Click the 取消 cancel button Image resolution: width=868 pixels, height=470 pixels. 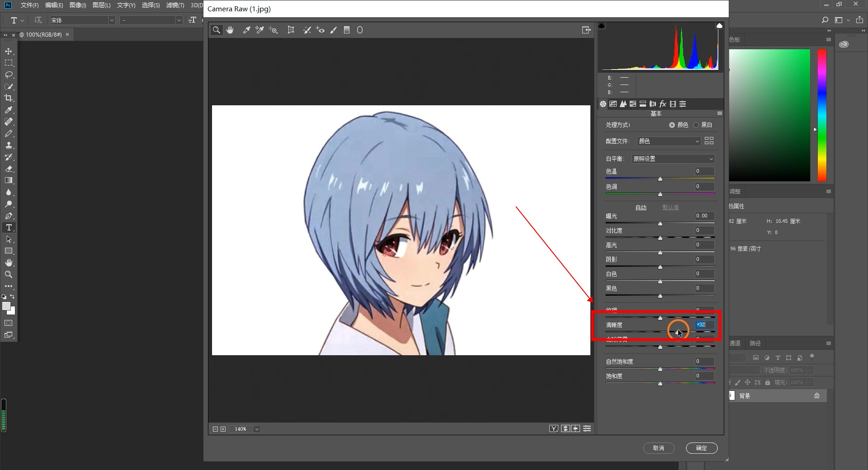(x=659, y=448)
